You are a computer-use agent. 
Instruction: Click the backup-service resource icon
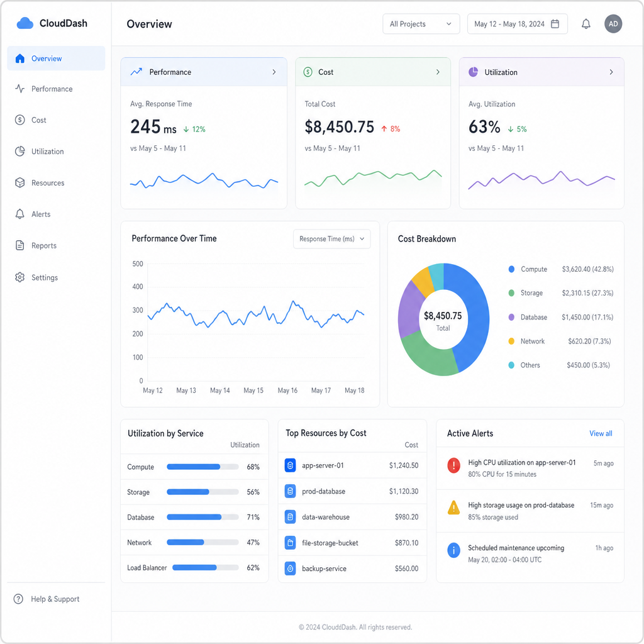(x=291, y=569)
